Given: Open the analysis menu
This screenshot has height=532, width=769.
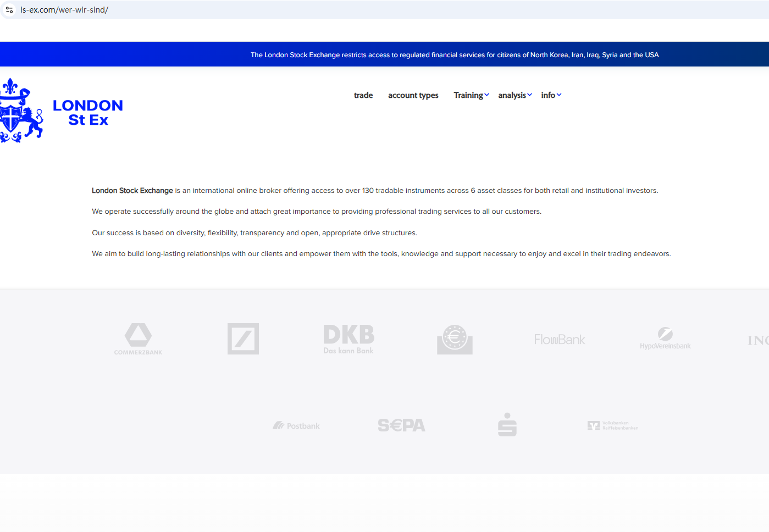Looking at the screenshot, I should point(512,95).
